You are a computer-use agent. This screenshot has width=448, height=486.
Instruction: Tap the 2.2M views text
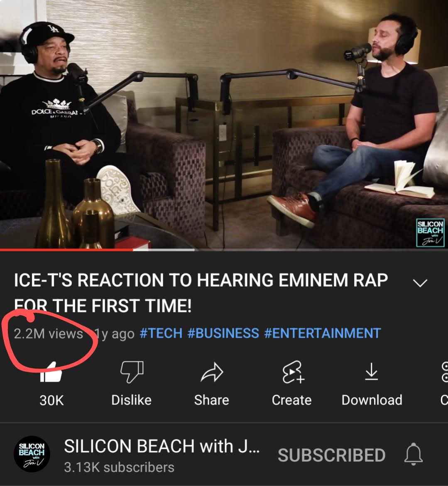(48, 334)
